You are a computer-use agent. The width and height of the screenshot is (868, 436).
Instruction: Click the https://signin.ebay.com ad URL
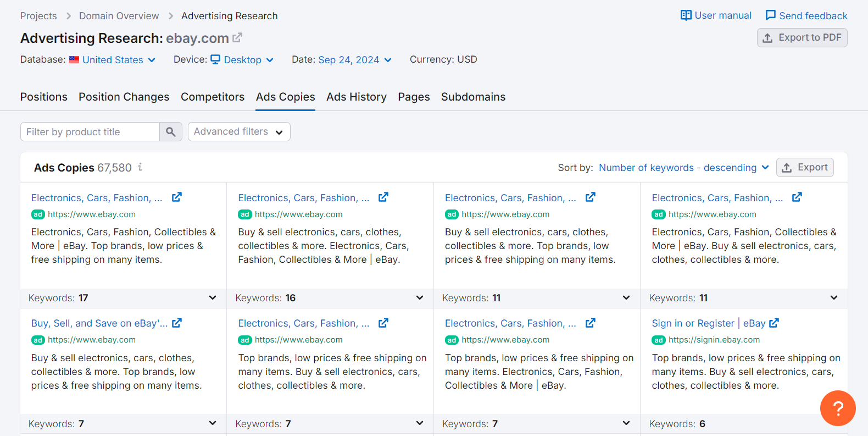click(714, 340)
